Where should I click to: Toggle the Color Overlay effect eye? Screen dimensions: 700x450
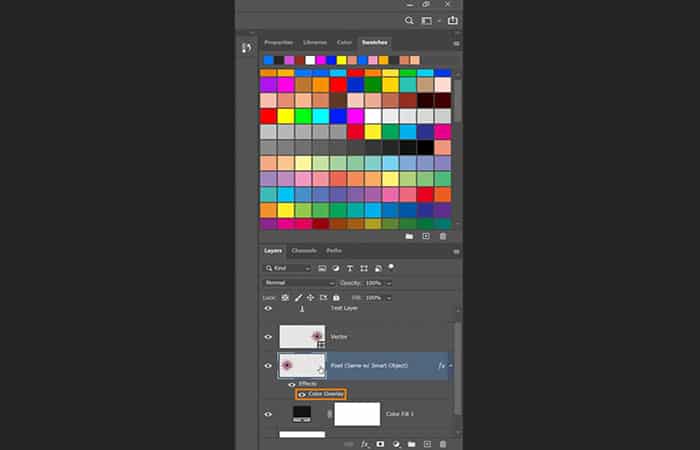coord(302,394)
